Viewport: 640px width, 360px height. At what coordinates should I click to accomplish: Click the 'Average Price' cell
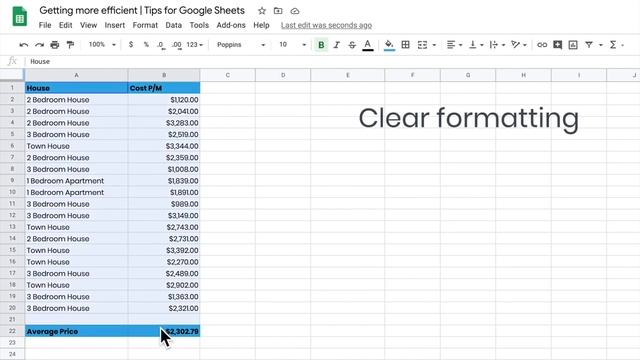coord(76,331)
